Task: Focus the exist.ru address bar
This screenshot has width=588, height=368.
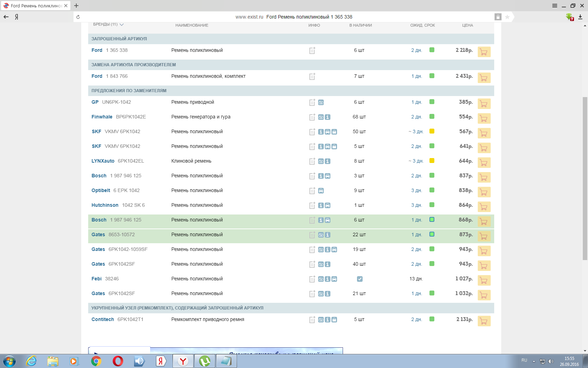Action: pos(294,17)
